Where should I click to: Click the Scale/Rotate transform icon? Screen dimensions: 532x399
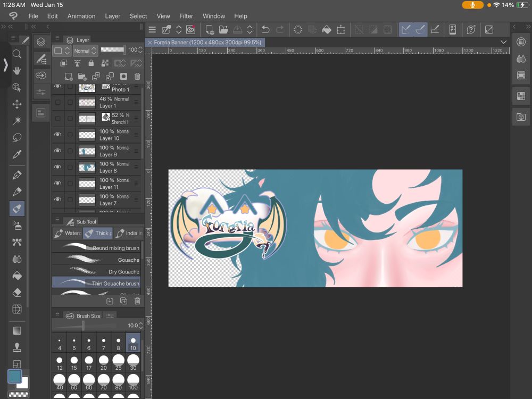340,29
